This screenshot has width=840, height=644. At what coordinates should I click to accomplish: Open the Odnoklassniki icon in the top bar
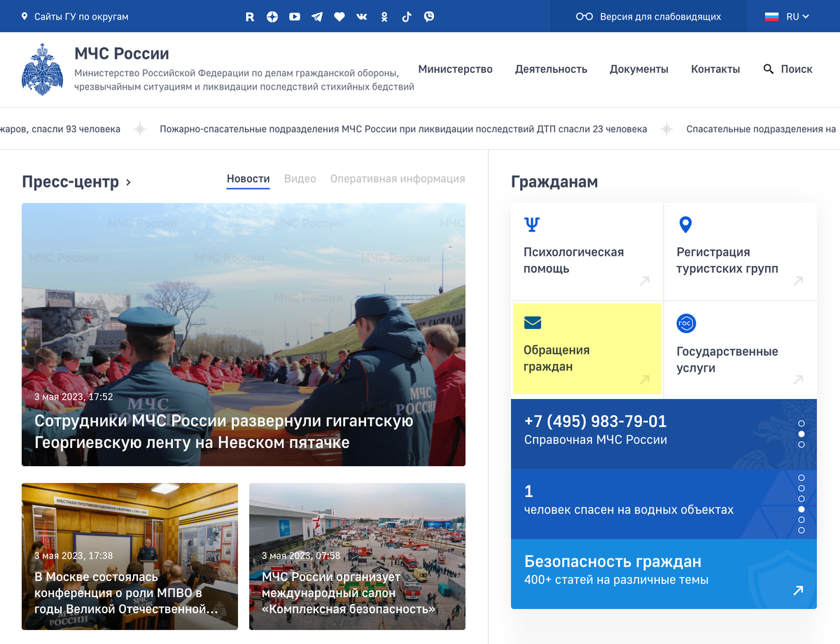tap(384, 17)
